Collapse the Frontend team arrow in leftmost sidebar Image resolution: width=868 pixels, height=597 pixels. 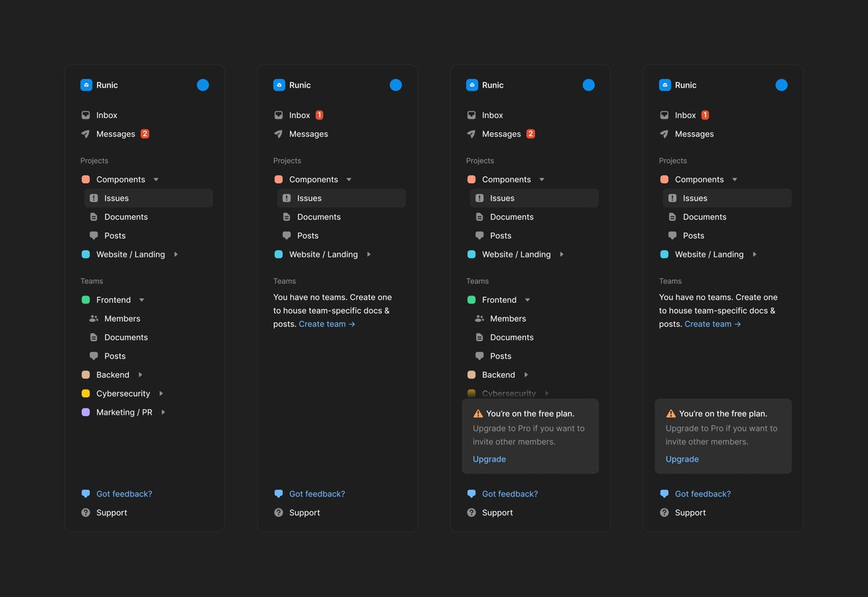click(142, 300)
